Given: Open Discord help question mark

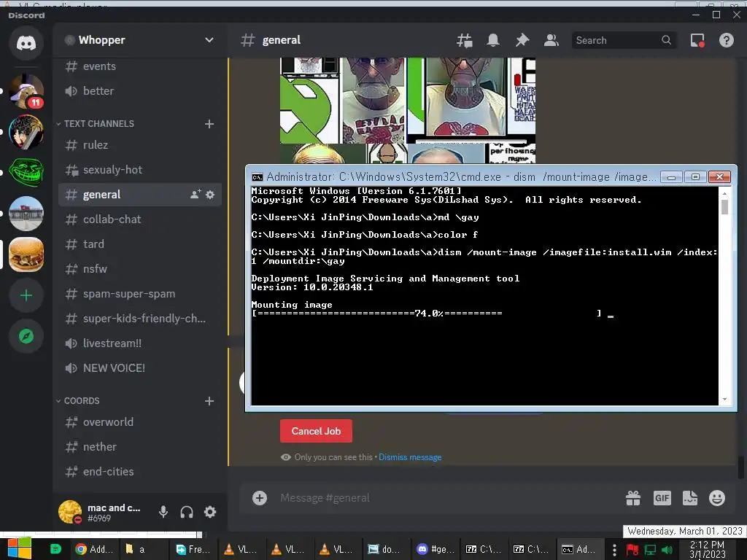Looking at the screenshot, I should tap(727, 41).
